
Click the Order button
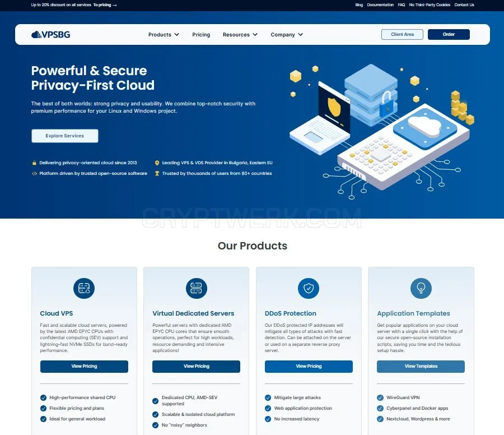point(449,34)
